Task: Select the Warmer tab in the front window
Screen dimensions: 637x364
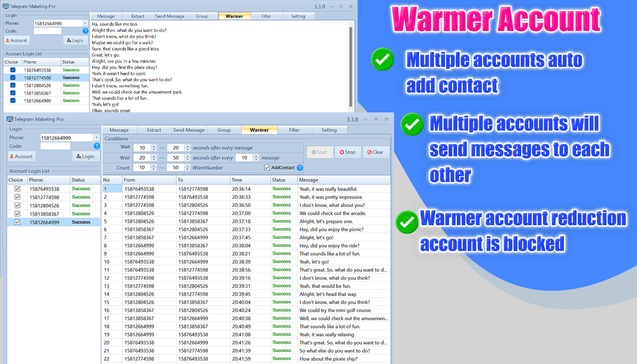Action: click(259, 130)
